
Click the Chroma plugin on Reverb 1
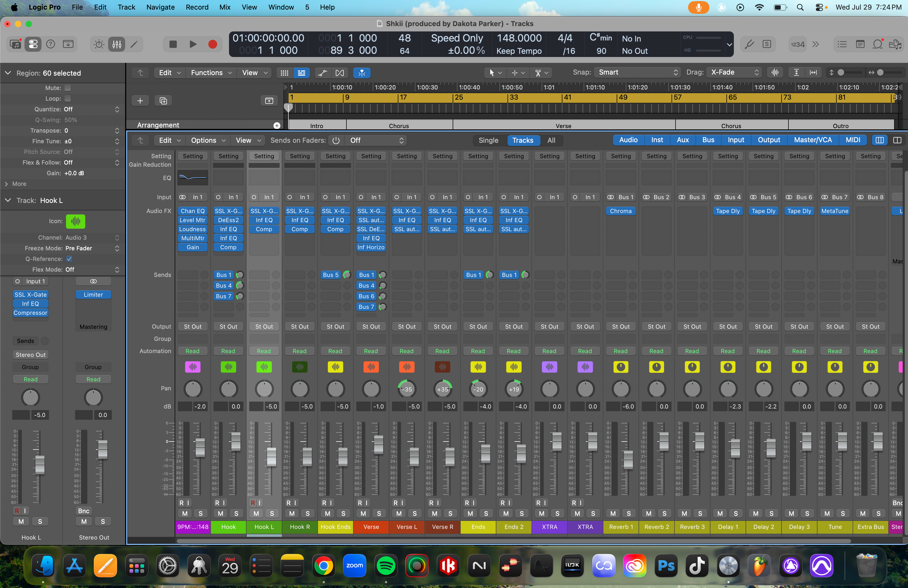click(x=620, y=211)
